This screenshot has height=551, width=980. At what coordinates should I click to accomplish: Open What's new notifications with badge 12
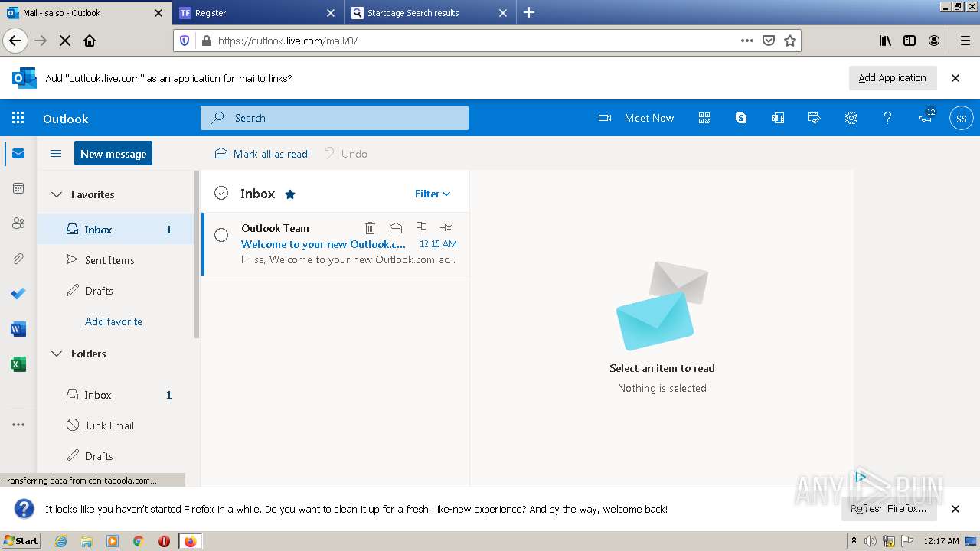click(926, 117)
